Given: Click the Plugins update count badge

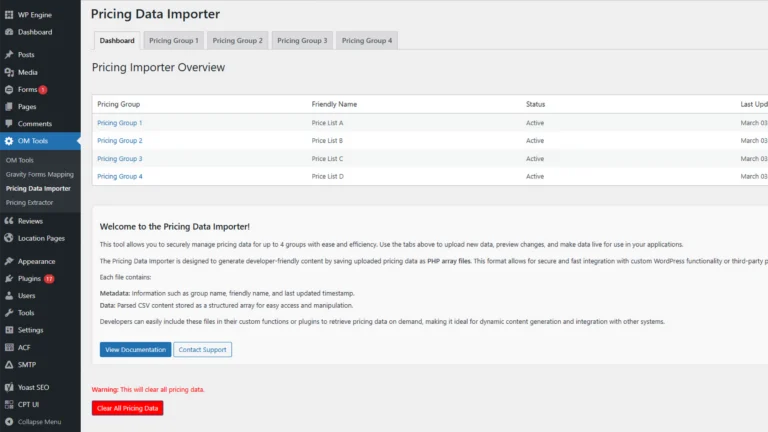Looking at the screenshot, I should click(x=49, y=279).
